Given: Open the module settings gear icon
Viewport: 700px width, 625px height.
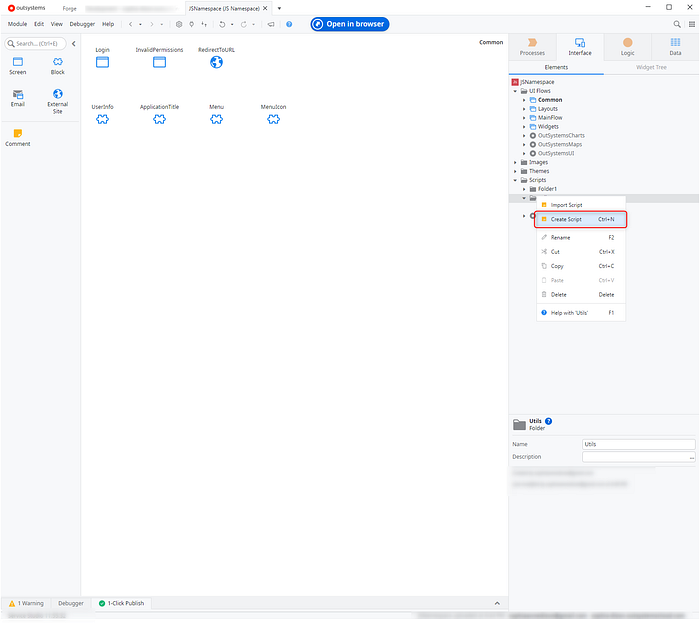Looking at the screenshot, I should [179, 24].
